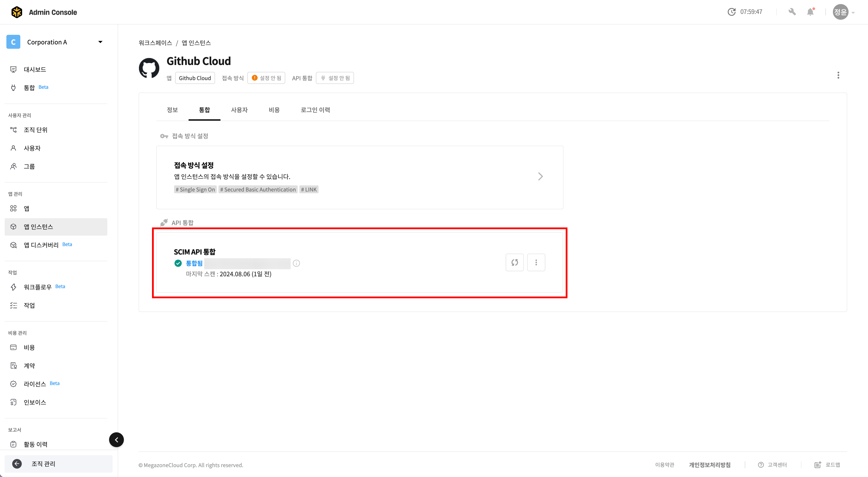The image size is (868, 477).
Task: Switch to the 통합 tab
Action: tap(205, 110)
